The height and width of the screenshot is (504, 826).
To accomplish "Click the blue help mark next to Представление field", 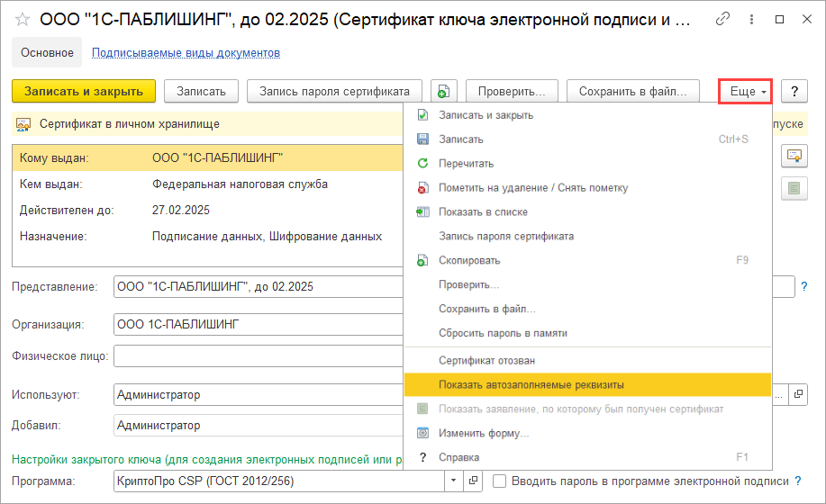I will tap(803, 287).
